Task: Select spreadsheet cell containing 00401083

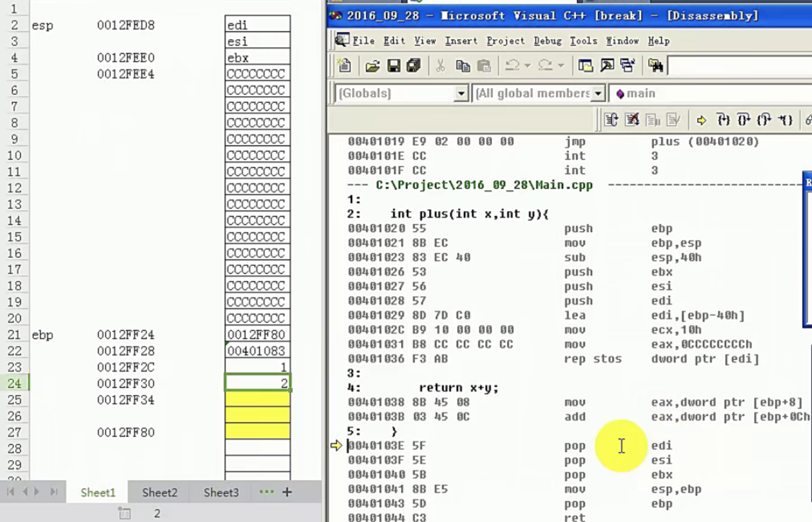Action: click(257, 351)
